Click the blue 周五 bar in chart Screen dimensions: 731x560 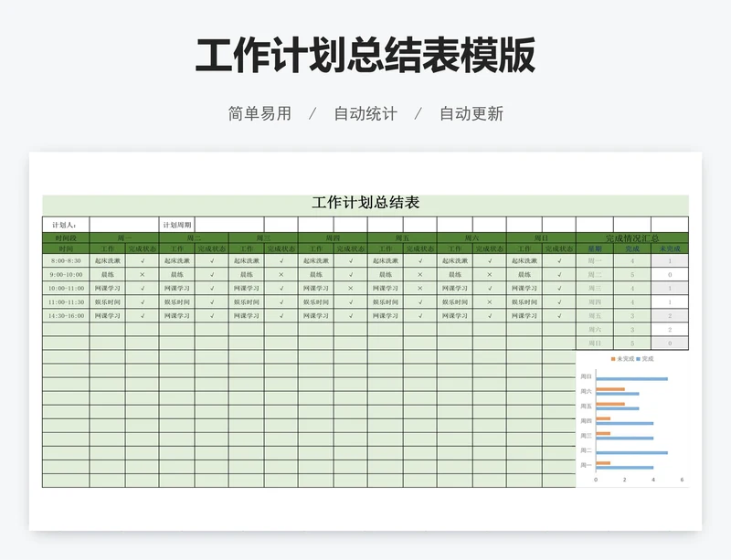point(618,408)
